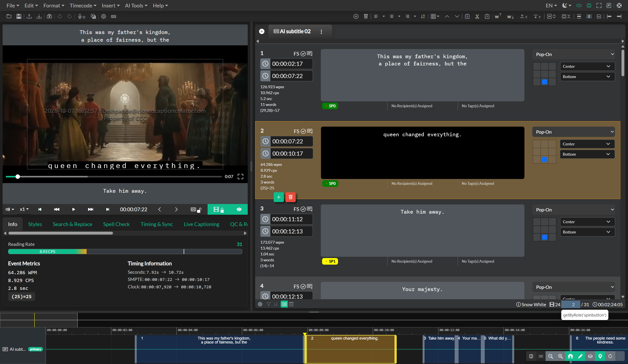Click the scissors cut icon
Image resolution: width=628 pixels, height=364 pixels.
coord(477,16)
